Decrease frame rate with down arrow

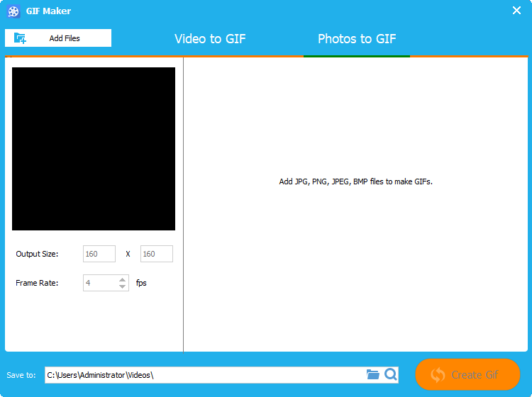point(123,286)
